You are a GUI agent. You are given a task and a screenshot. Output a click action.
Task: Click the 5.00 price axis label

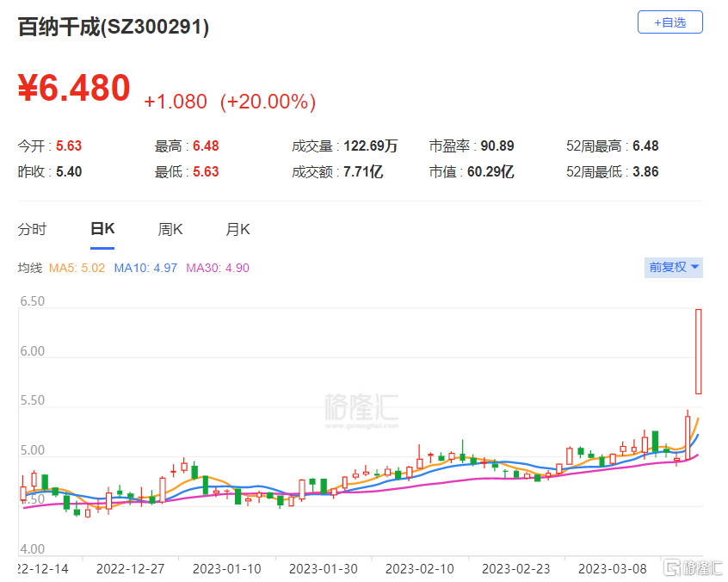33,450
